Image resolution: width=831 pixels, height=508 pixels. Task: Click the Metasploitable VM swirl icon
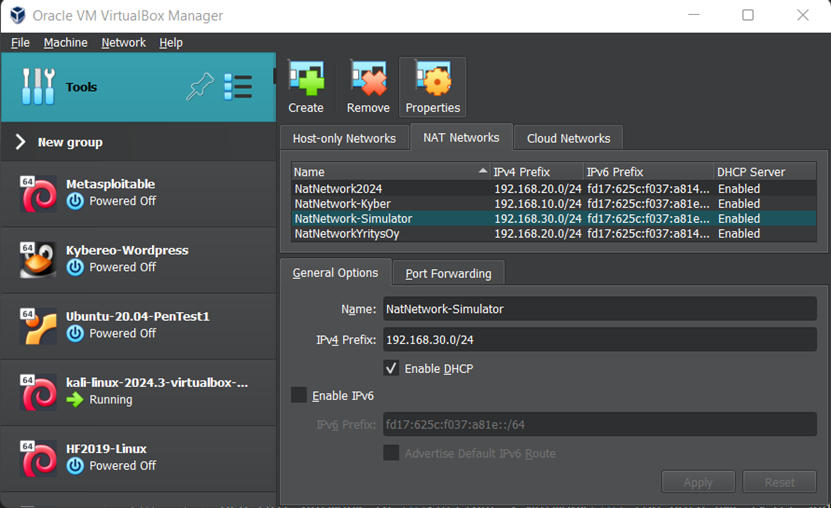point(38,193)
